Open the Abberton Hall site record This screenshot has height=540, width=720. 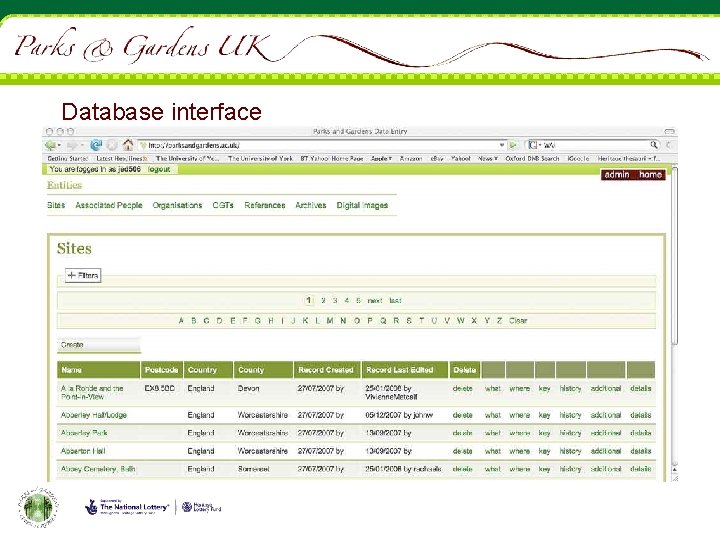tap(83, 451)
